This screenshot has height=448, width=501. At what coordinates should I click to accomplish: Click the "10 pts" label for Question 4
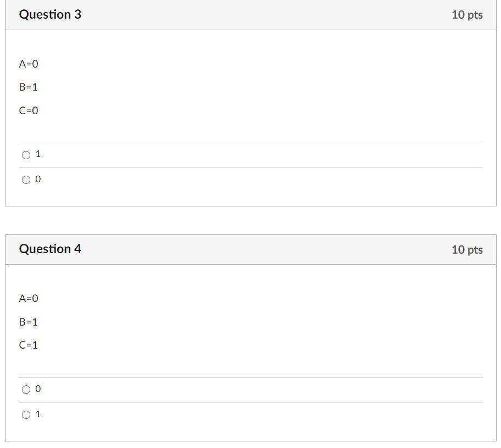pyautogui.click(x=467, y=249)
